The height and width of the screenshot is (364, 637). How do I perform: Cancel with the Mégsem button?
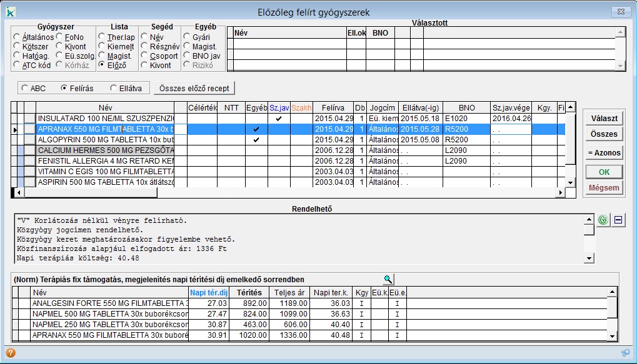pos(604,188)
